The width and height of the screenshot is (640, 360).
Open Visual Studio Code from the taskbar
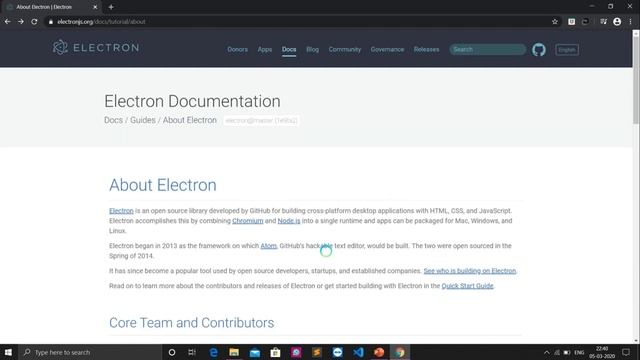click(x=358, y=352)
